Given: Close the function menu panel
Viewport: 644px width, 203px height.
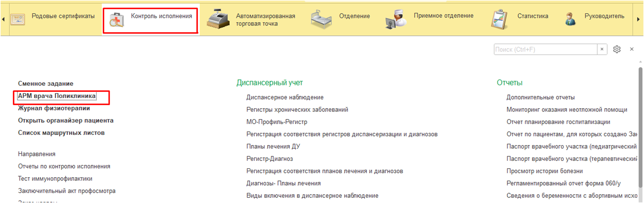Looking at the screenshot, I should pyautogui.click(x=632, y=49).
